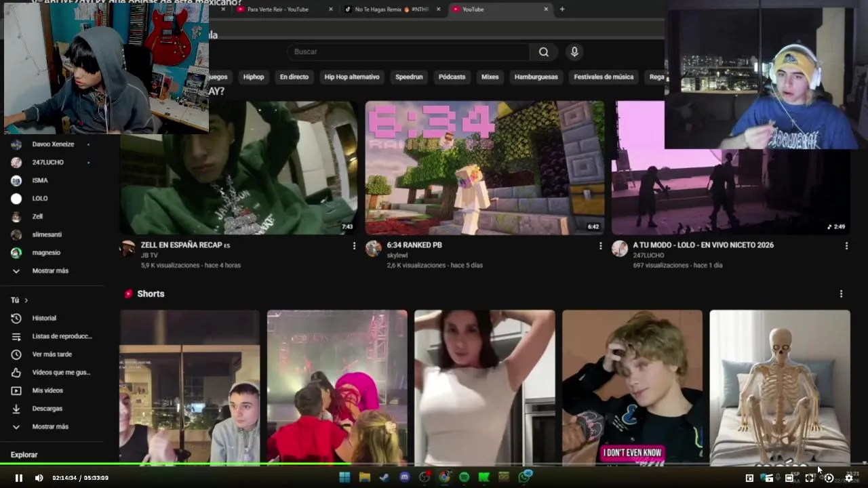868x488 pixels.
Task: Open a new browser tab with plus
Action: click(x=562, y=9)
